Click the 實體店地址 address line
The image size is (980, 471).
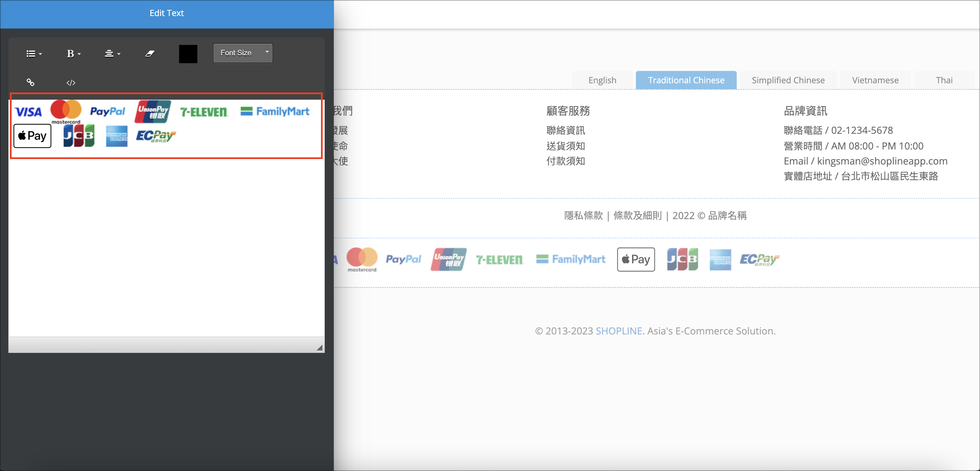coord(861,176)
